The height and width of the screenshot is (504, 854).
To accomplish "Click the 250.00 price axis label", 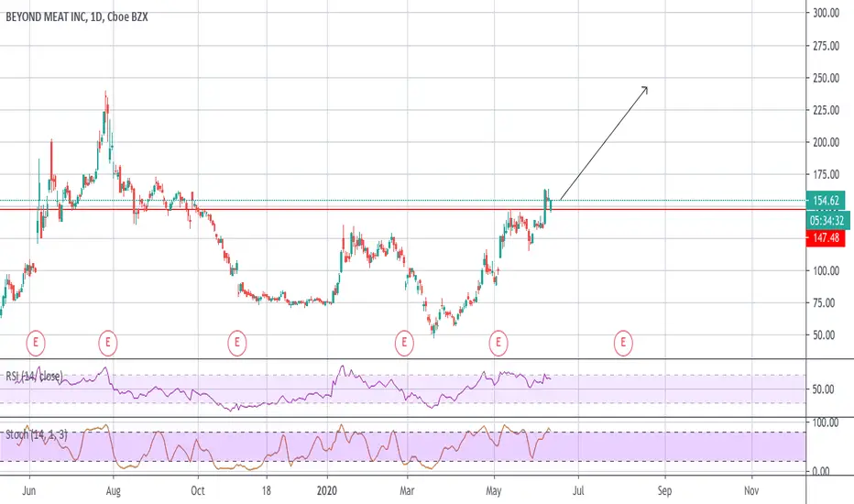I will tap(826, 78).
